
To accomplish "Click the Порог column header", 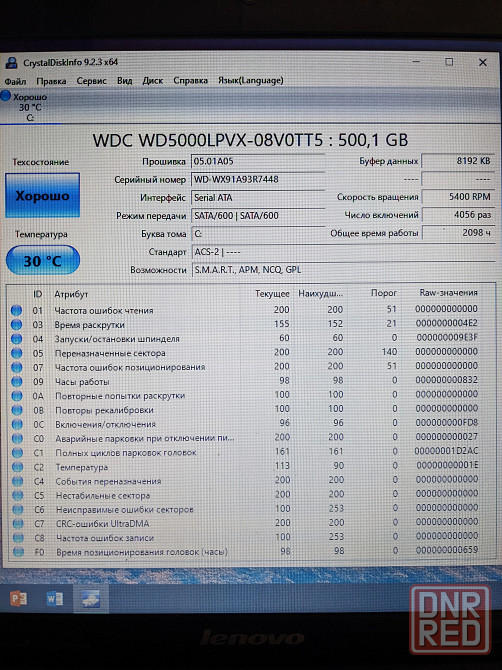I will click(384, 293).
